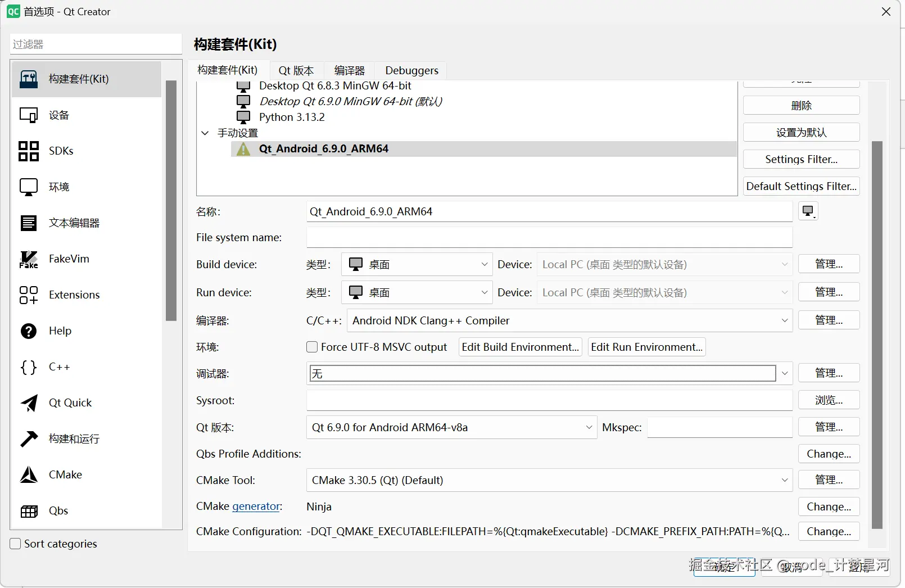The image size is (905, 588).
Task: Open the Qt 版本 dropdown
Action: tap(451, 427)
